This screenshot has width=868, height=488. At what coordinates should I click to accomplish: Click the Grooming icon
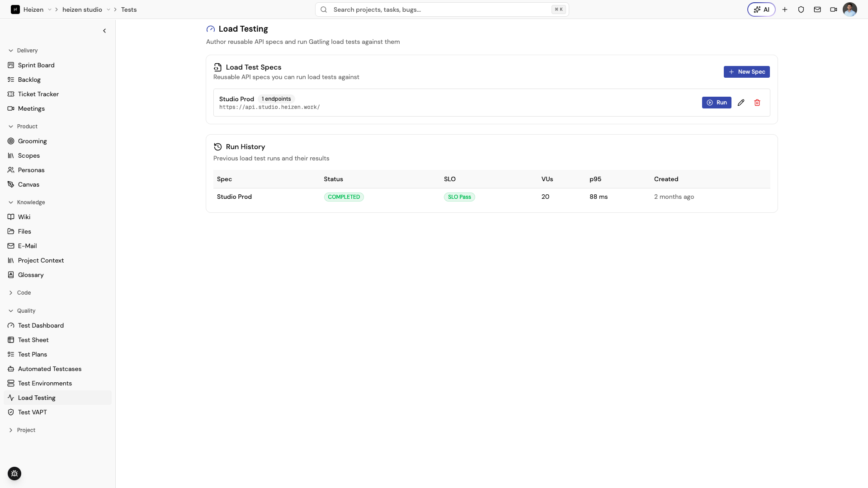pyautogui.click(x=11, y=141)
